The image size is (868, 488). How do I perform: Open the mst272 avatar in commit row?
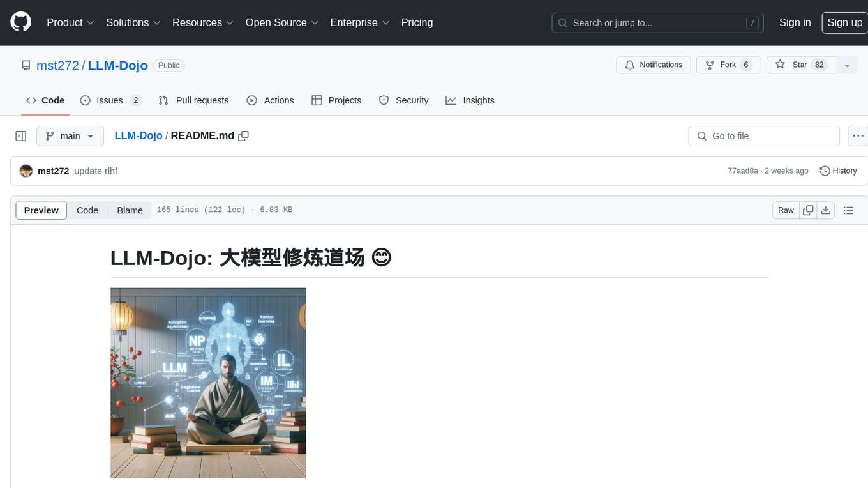coord(26,171)
